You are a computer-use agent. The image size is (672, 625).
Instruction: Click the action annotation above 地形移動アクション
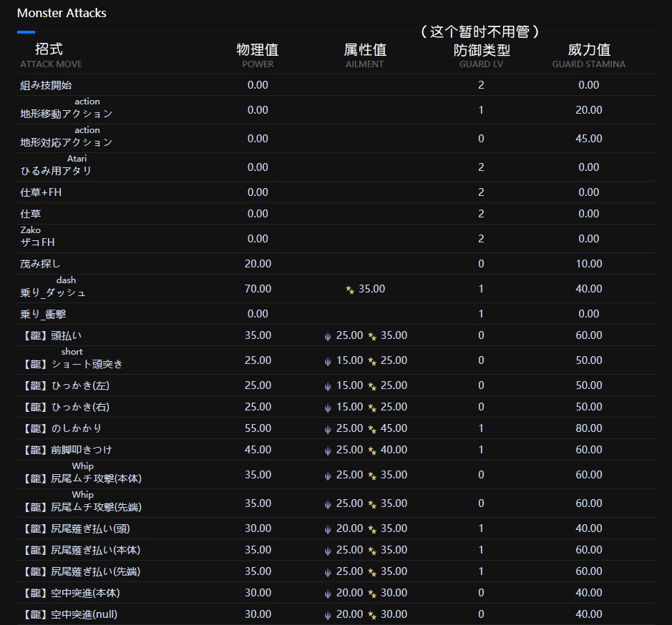(87, 102)
